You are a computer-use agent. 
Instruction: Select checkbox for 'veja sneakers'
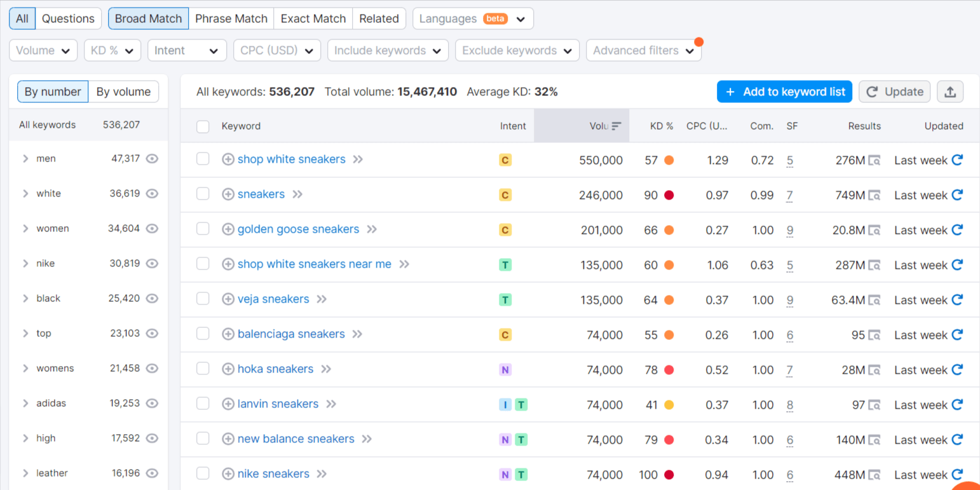coord(203,299)
